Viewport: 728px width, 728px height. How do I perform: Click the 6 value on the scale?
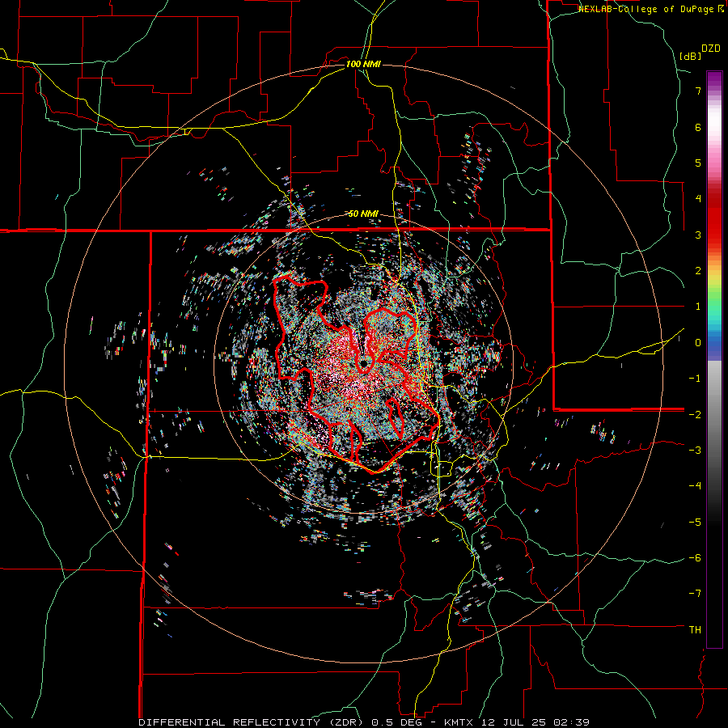coord(698,127)
